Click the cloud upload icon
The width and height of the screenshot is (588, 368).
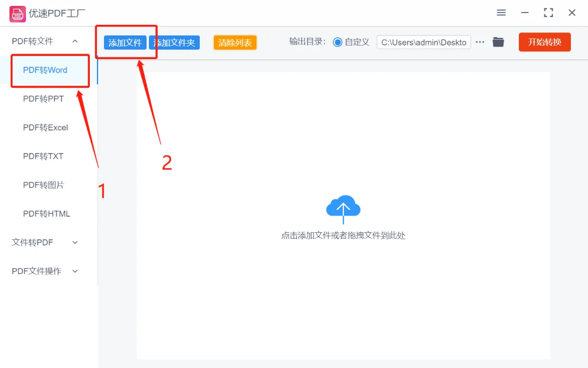343,207
